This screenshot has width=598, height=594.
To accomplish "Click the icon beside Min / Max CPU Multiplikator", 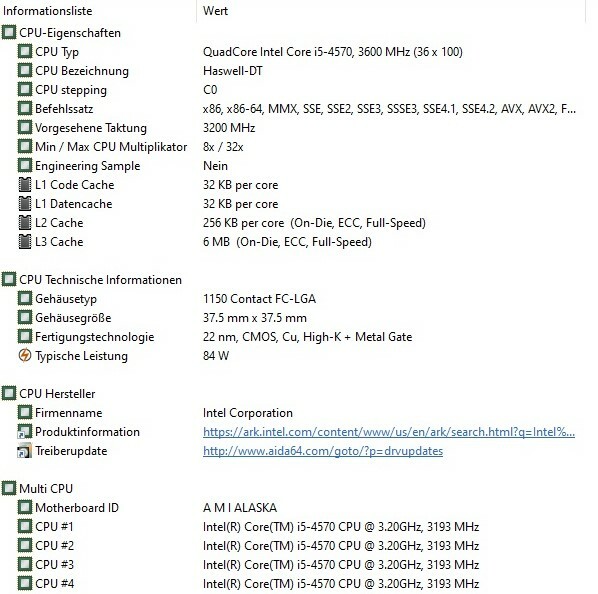I will point(25,147).
